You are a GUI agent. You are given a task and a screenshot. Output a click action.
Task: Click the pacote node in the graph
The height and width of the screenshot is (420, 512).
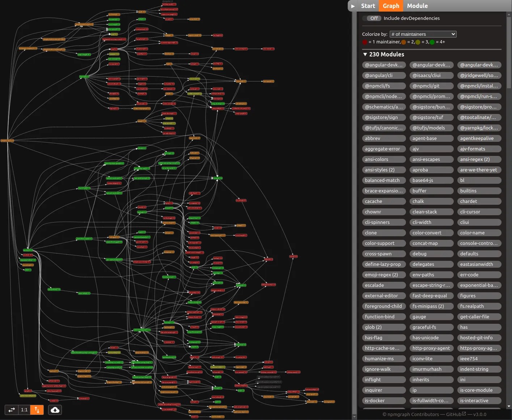click(28, 250)
